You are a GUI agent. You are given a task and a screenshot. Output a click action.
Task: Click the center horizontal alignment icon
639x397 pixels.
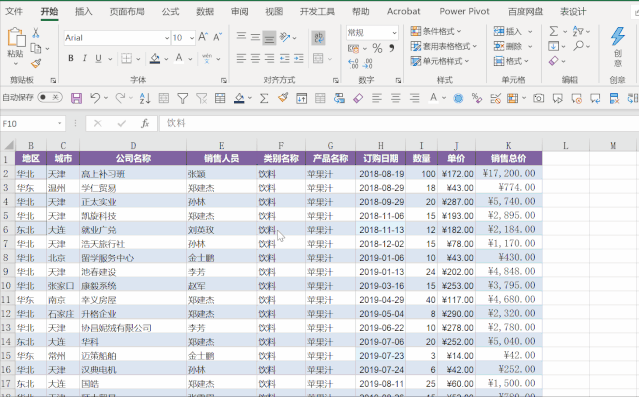click(255, 59)
